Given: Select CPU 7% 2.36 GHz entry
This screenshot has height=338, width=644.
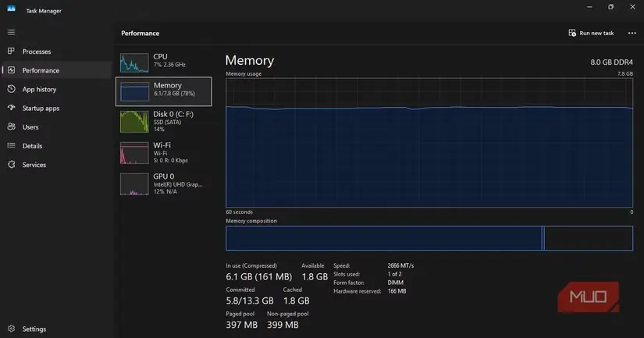Looking at the screenshot, I should click(164, 61).
